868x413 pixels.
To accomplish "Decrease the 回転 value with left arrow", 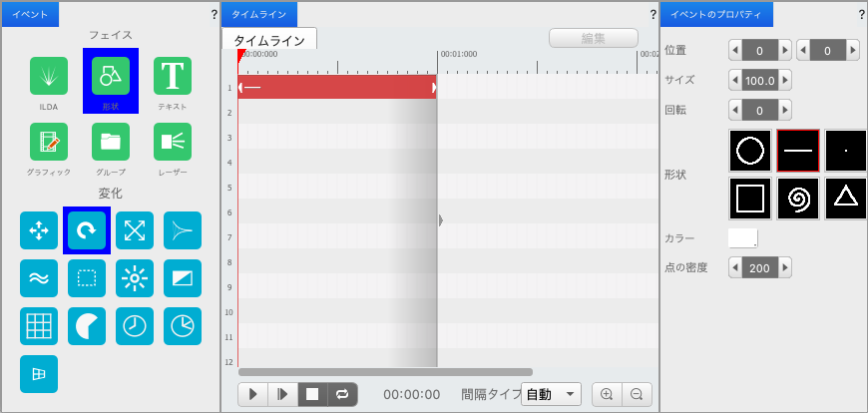I will pyautogui.click(x=736, y=110).
